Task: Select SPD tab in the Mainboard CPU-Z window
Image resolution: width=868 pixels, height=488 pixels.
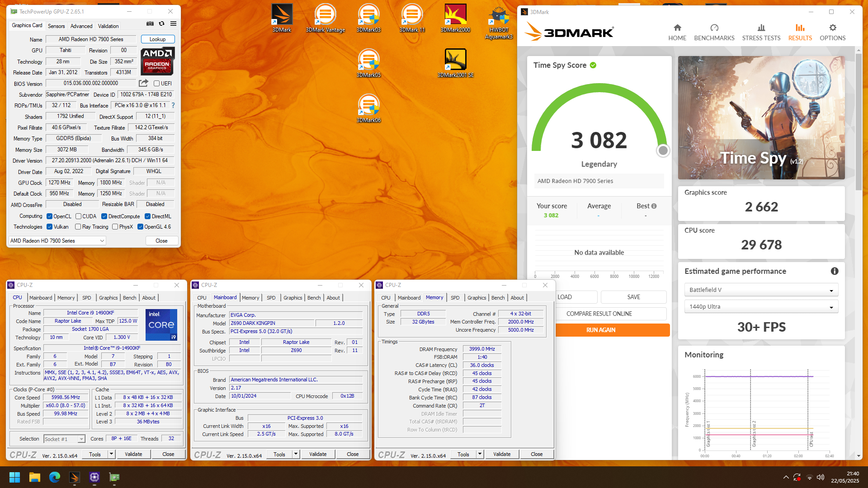Action: coord(271,298)
